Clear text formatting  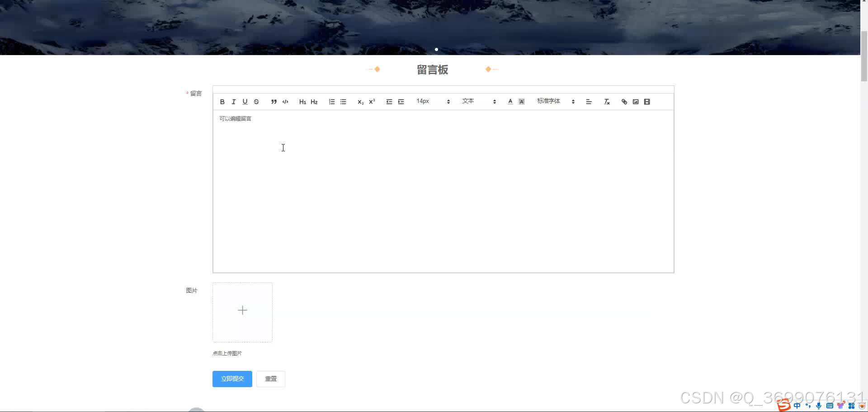607,102
